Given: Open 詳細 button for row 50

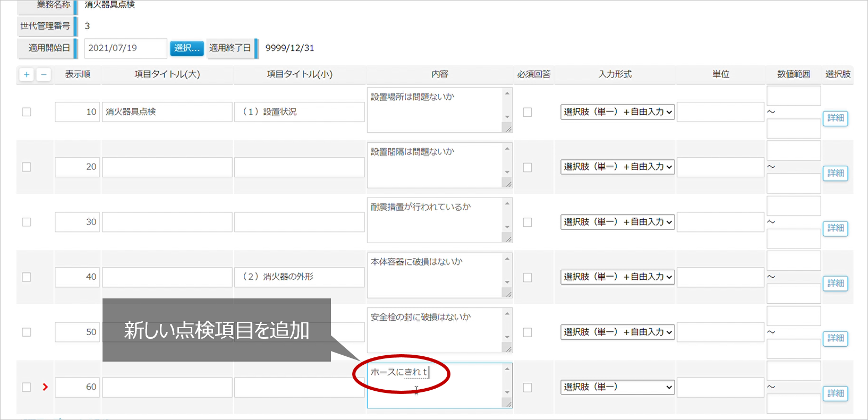Looking at the screenshot, I should [x=835, y=338].
